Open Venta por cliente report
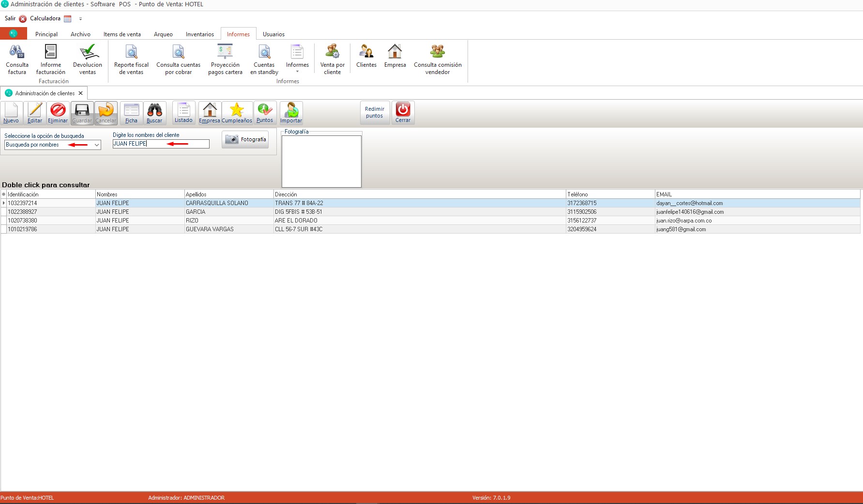 tap(333, 59)
